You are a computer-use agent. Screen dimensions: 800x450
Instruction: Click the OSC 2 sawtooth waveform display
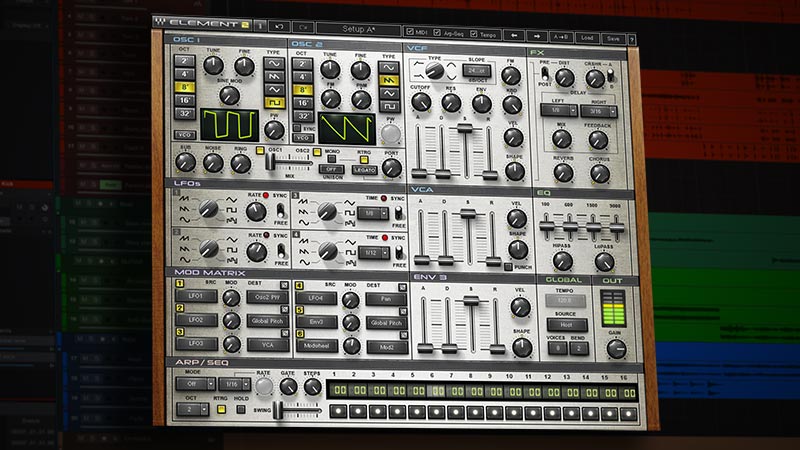pos(347,128)
